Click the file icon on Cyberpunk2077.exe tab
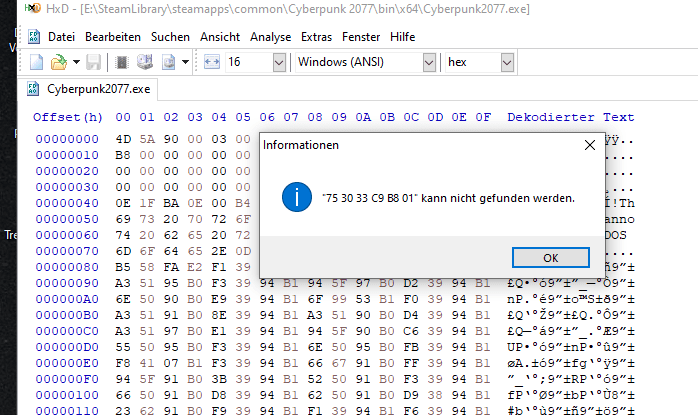This screenshot has width=698, height=415. [32, 89]
